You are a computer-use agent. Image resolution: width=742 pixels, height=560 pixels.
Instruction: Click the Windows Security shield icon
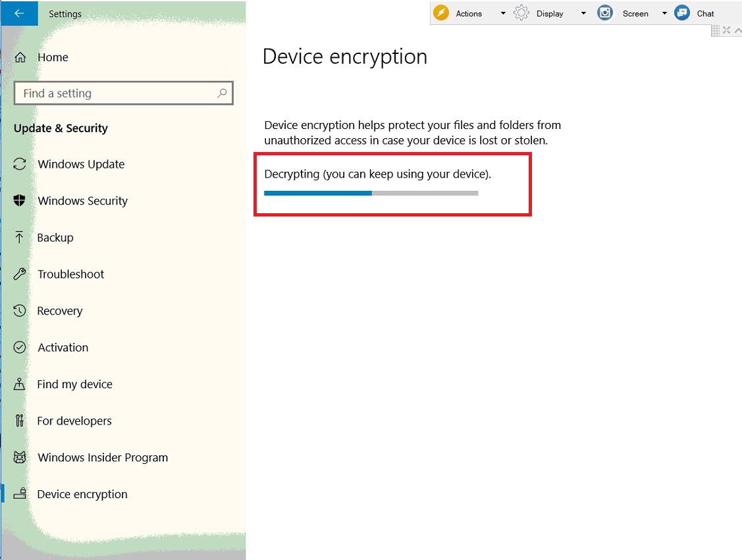pos(19,201)
